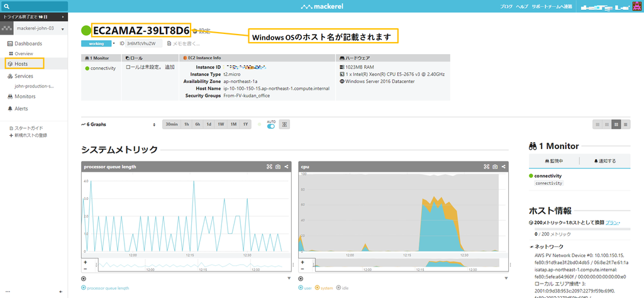
Task: Expand dropdown arrow under processor queue graph
Action: tap(289, 279)
